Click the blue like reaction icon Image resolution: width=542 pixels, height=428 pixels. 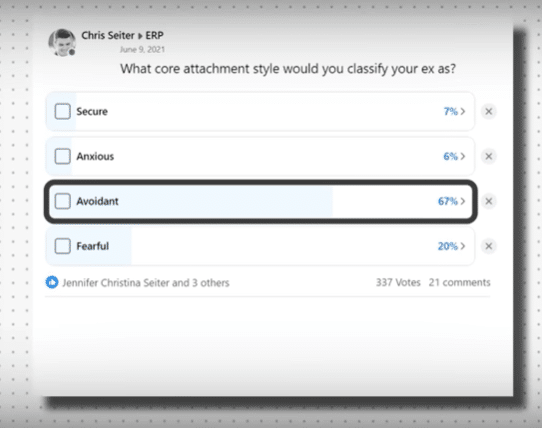tap(52, 282)
